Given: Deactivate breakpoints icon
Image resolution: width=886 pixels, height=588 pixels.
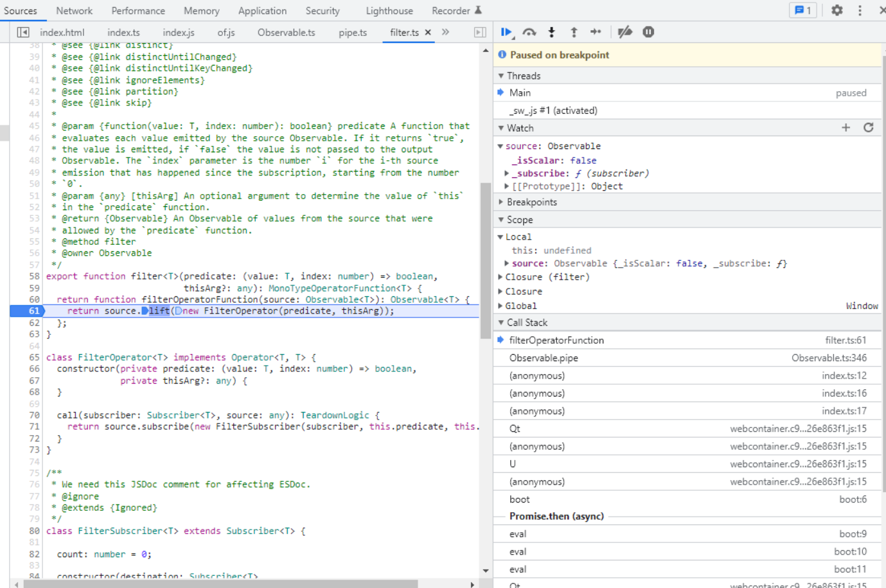Looking at the screenshot, I should pos(625,32).
